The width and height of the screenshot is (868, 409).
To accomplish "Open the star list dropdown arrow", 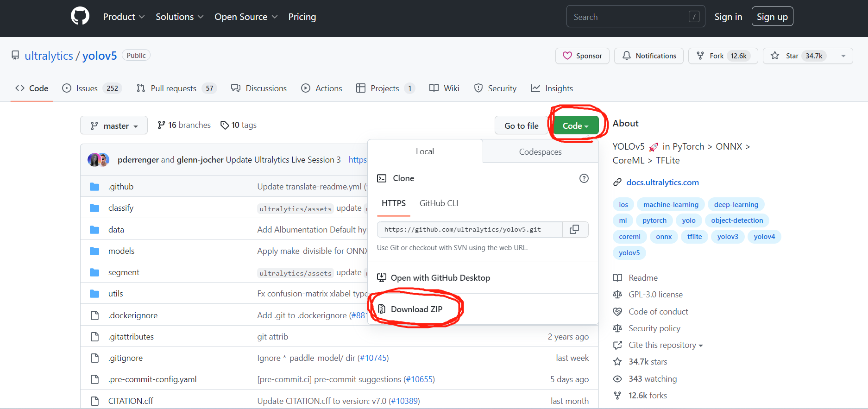I will [x=843, y=56].
